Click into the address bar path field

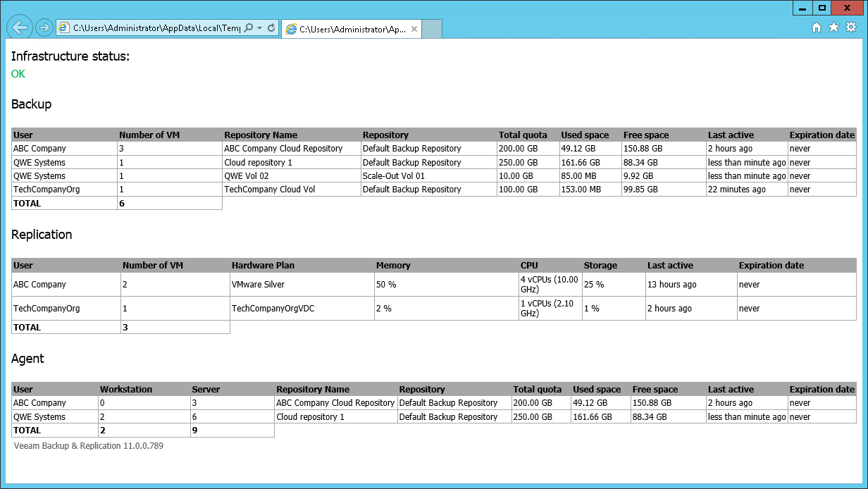point(156,28)
